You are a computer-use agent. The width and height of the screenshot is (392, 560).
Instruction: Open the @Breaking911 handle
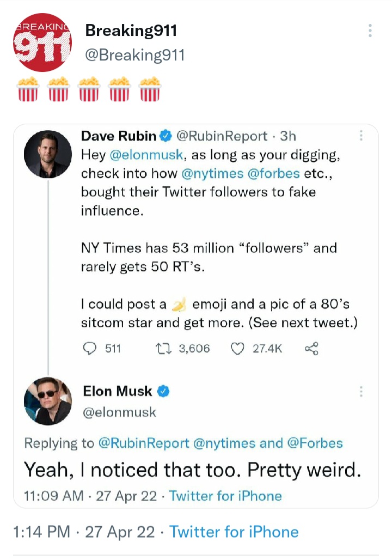135,56
